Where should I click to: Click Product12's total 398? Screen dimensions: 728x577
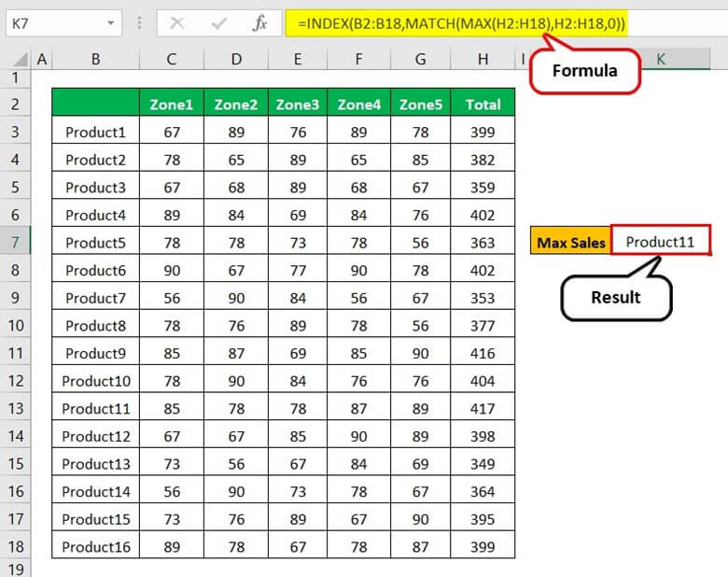483,436
